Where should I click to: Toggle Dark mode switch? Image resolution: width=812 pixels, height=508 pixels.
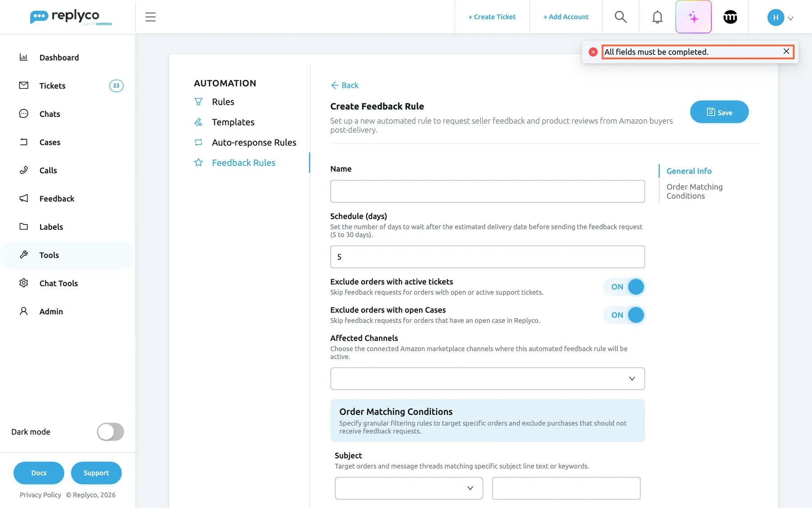click(x=111, y=432)
